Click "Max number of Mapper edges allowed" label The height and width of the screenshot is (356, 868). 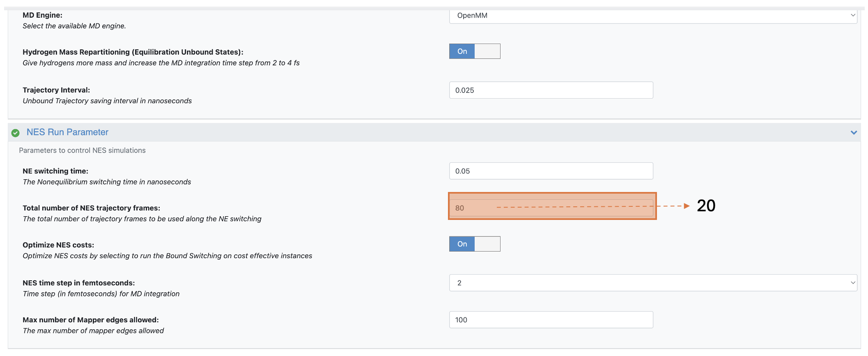(x=90, y=320)
